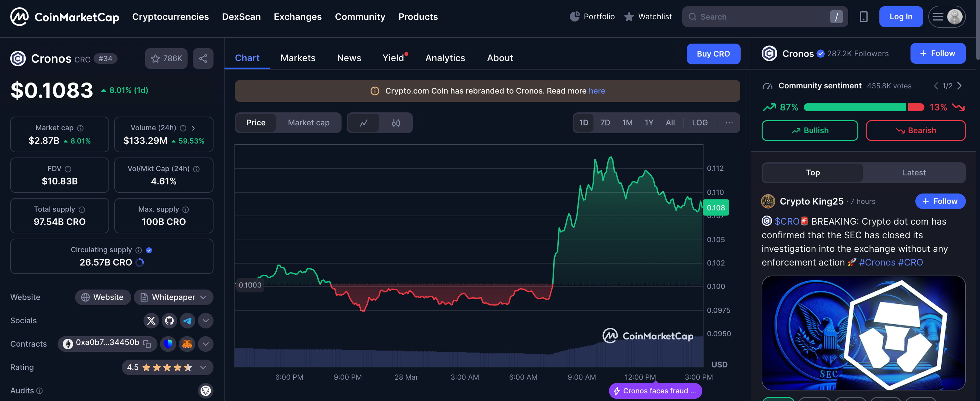Open the X (Twitter) social link
This screenshot has width=980, height=401.
coord(151,321)
